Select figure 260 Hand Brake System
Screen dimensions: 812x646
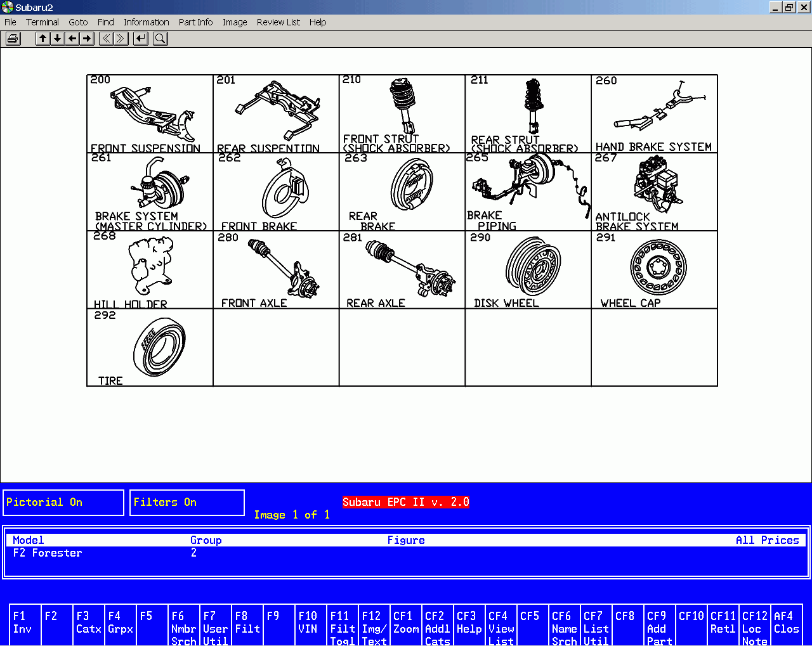655,114
